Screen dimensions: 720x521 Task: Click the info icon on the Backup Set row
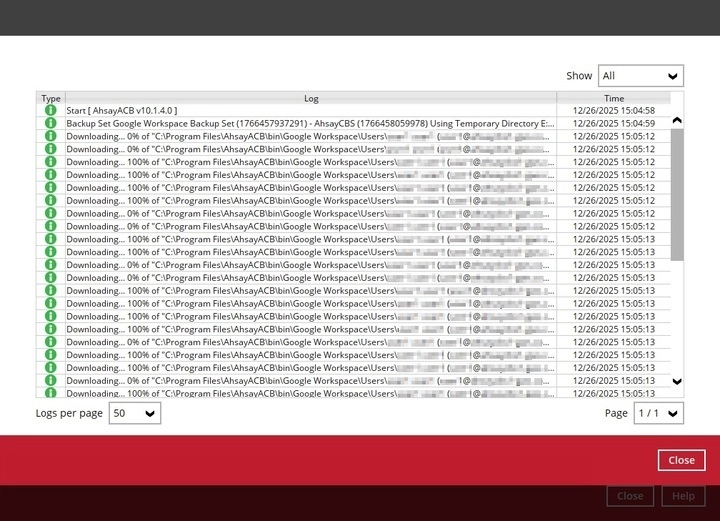(x=51, y=123)
